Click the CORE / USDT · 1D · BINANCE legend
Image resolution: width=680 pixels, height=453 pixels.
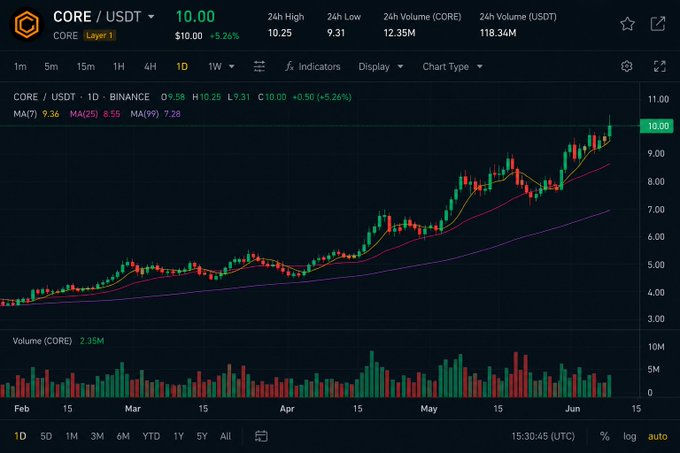(82, 97)
